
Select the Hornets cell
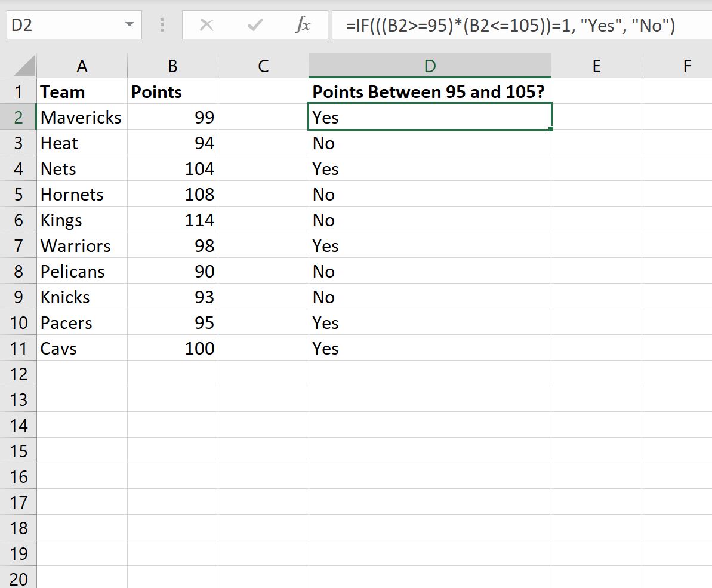coord(82,195)
